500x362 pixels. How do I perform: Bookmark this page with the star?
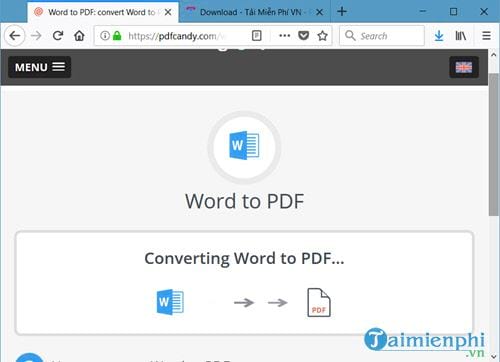pos(322,36)
